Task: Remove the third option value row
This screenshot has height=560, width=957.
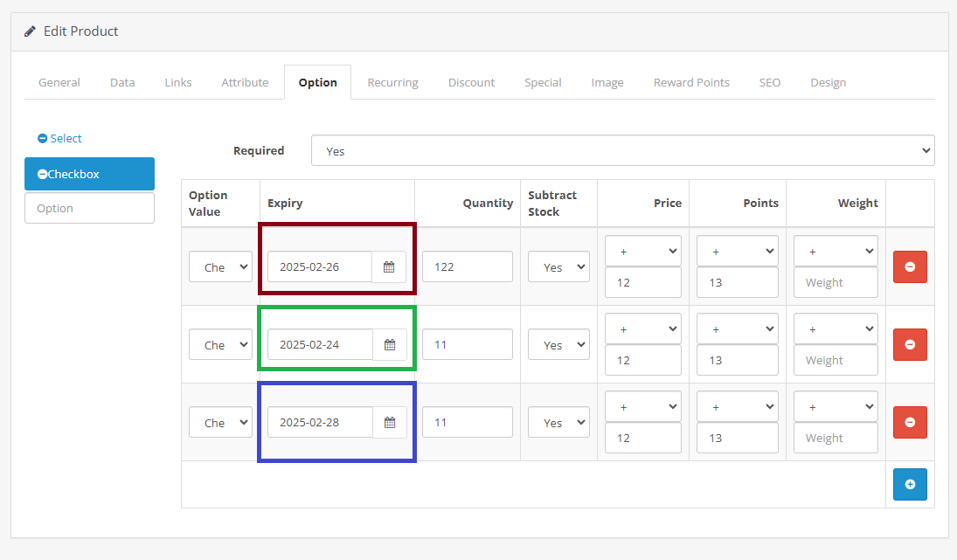Action: tap(910, 423)
